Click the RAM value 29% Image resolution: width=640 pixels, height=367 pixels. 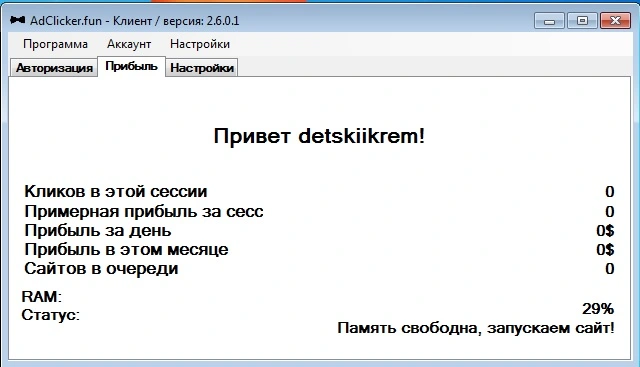coord(598,309)
